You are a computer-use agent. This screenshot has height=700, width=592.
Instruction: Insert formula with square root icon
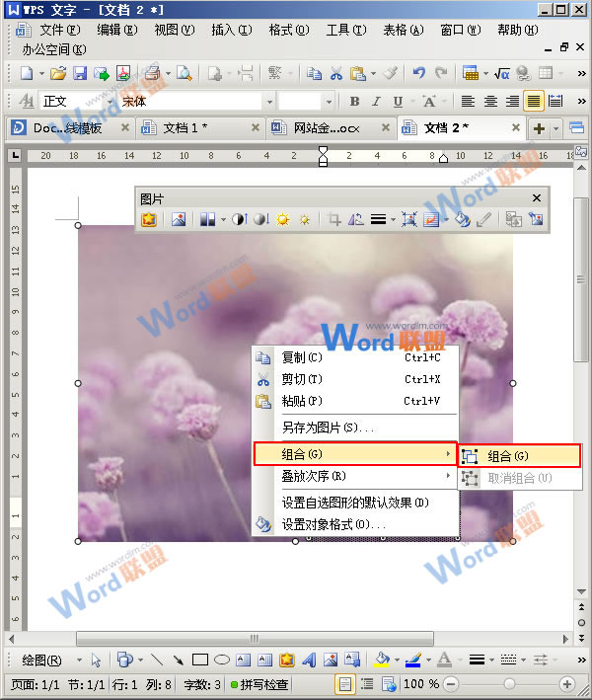pyautogui.click(x=502, y=73)
